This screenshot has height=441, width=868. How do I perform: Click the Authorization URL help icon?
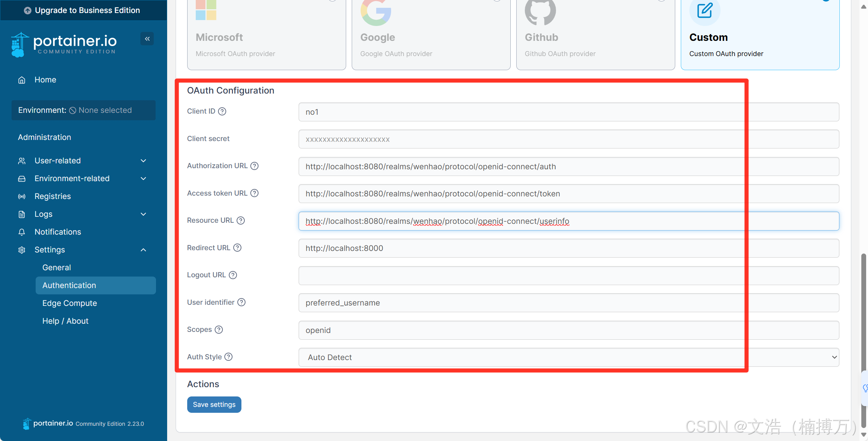point(254,166)
